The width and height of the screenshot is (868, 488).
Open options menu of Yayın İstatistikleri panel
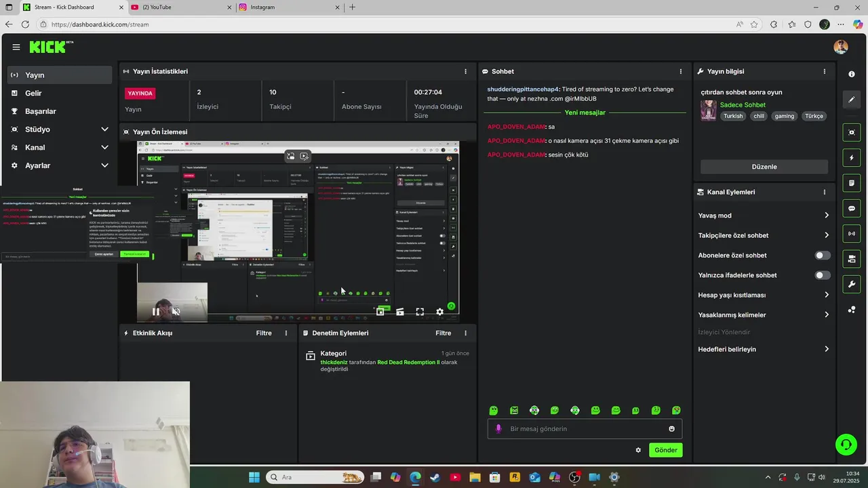point(465,71)
